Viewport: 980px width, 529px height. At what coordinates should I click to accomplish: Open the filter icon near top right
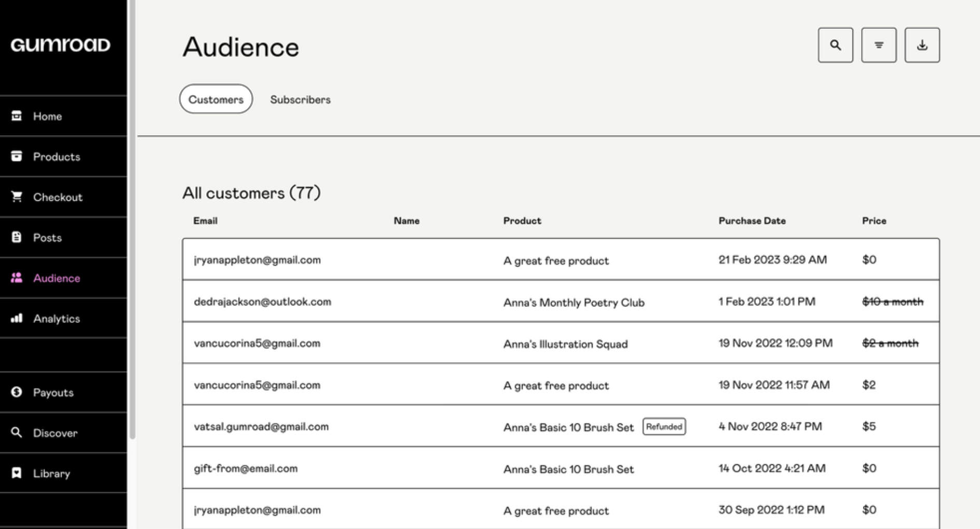click(878, 45)
